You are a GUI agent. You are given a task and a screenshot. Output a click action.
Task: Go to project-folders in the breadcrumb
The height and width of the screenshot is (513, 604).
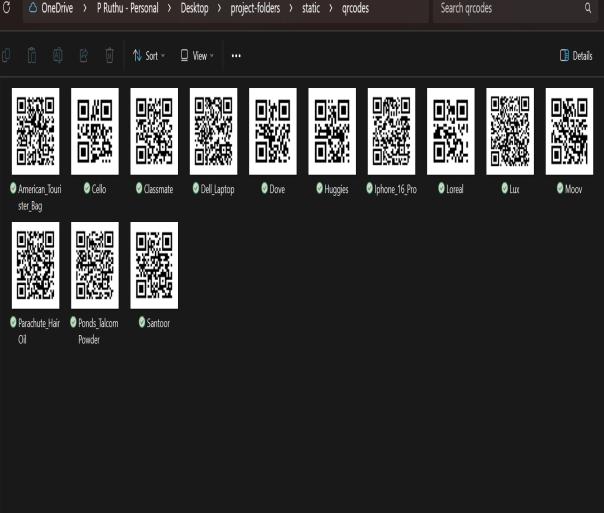(255, 8)
